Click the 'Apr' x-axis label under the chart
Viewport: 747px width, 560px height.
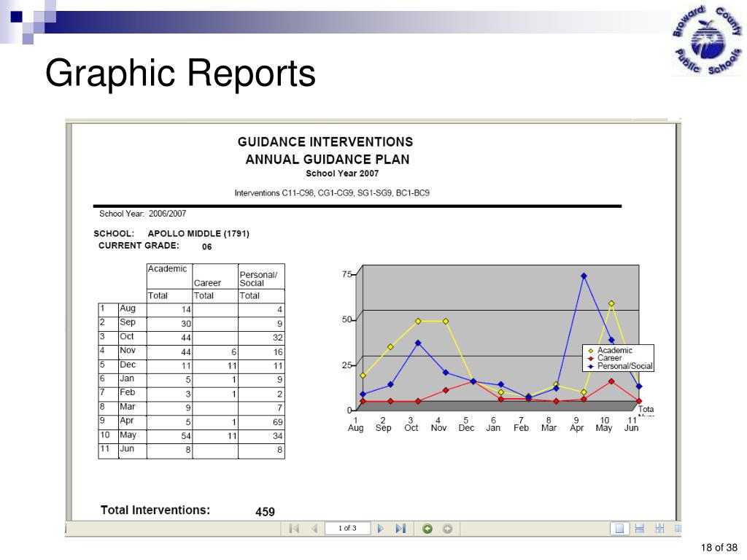tap(576, 427)
